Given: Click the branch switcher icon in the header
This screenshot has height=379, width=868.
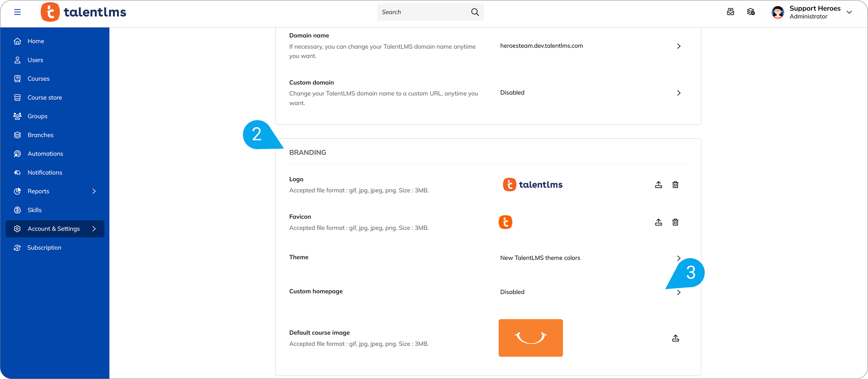Looking at the screenshot, I should pyautogui.click(x=751, y=12).
